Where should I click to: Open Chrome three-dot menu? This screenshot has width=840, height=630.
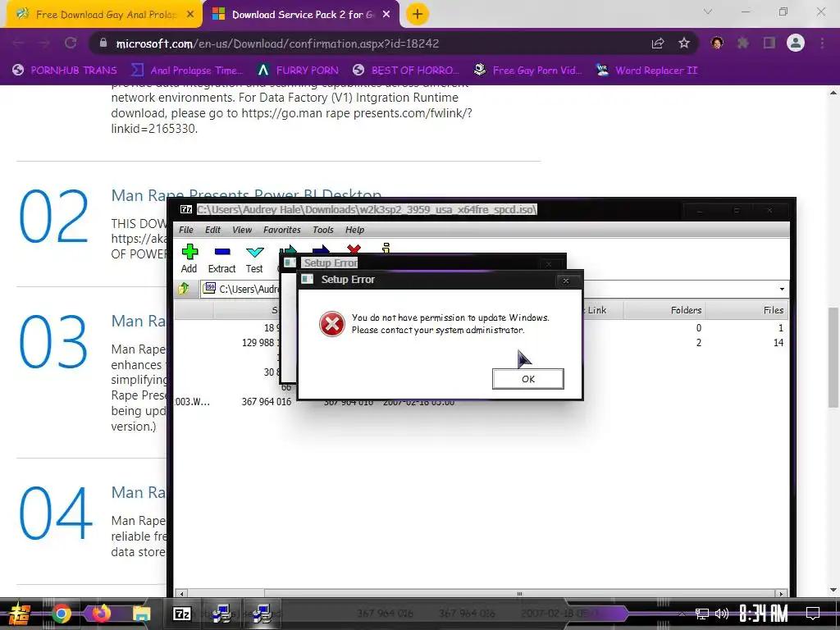pos(822,43)
